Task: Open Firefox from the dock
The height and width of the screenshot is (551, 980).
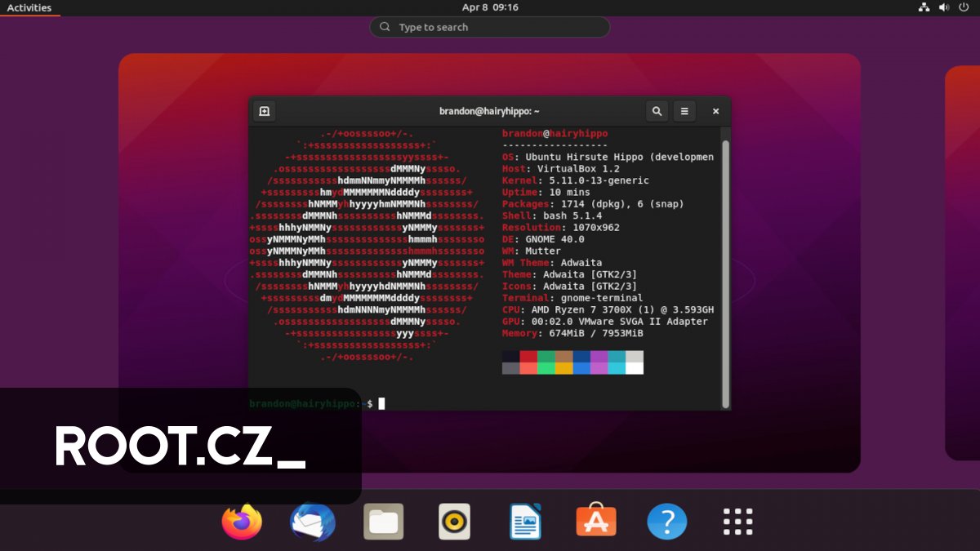Action: click(242, 521)
